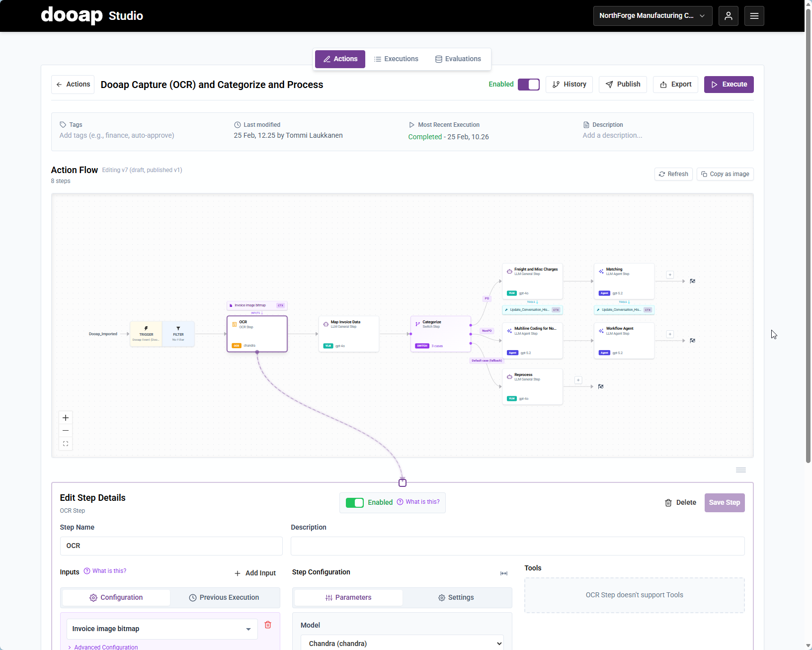This screenshot has height=650, width=812.
Task: Open NorthForge Manufacturing organization dropdown
Action: click(x=652, y=16)
